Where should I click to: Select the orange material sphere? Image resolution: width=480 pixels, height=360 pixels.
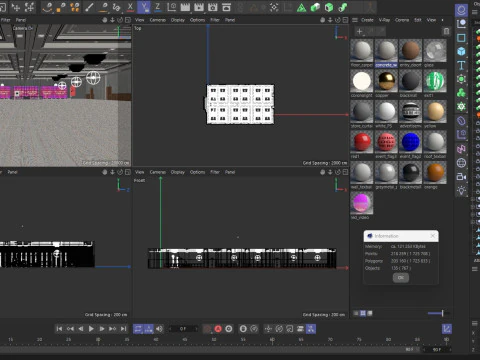[x=435, y=172]
